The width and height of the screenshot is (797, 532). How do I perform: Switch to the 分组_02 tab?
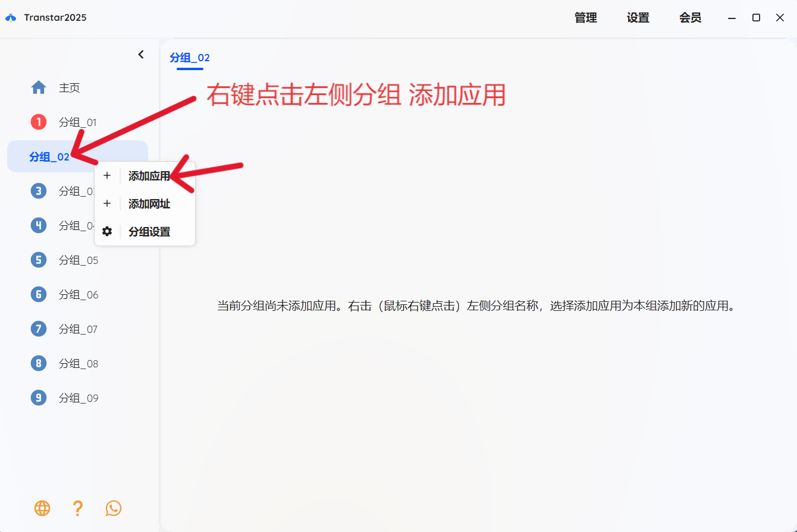pyautogui.click(x=190, y=58)
